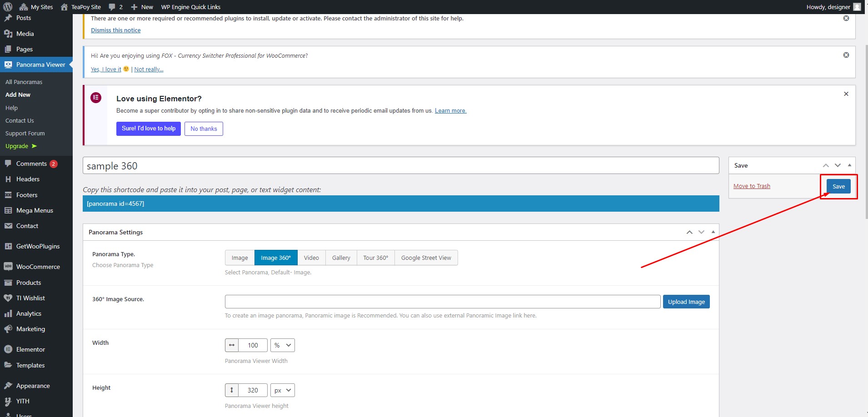
Task: Dismiss the required plugins notice icon
Action: coord(846,18)
